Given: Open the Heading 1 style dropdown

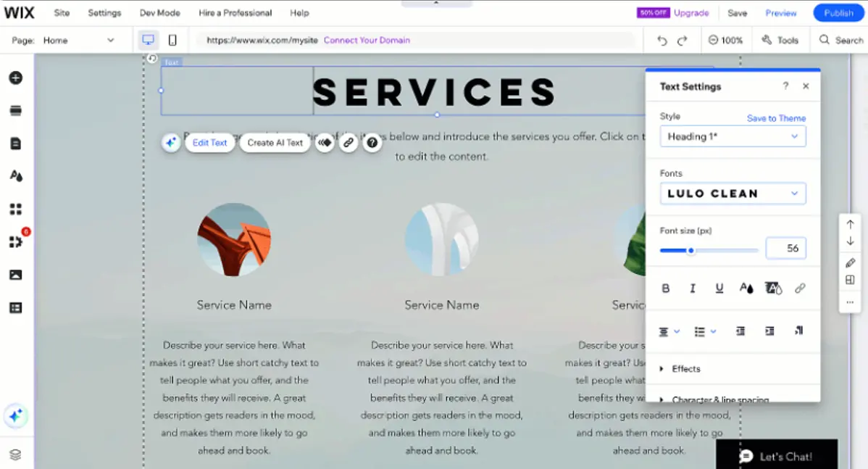Looking at the screenshot, I should point(733,136).
